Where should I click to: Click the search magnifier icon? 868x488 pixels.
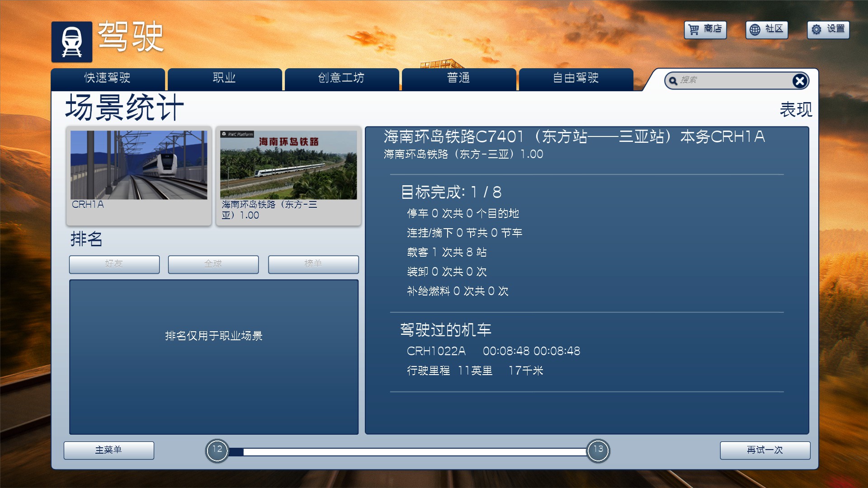[673, 81]
